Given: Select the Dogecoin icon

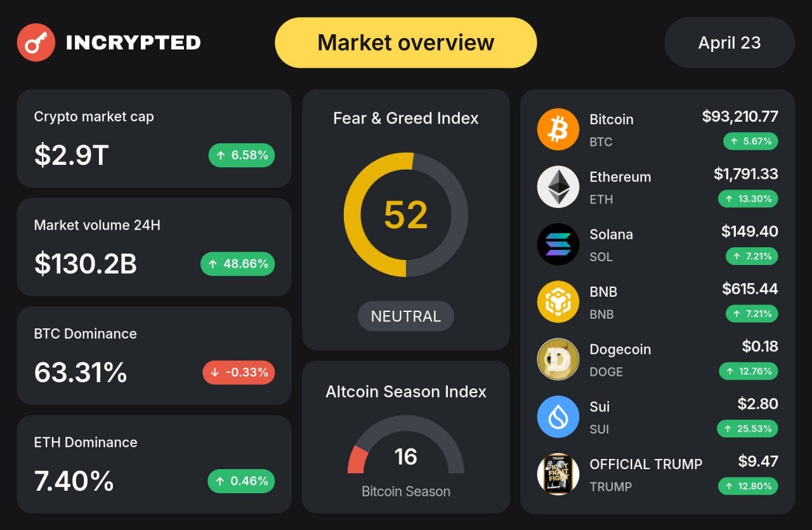Looking at the screenshot, I should (x=558, y=359).
